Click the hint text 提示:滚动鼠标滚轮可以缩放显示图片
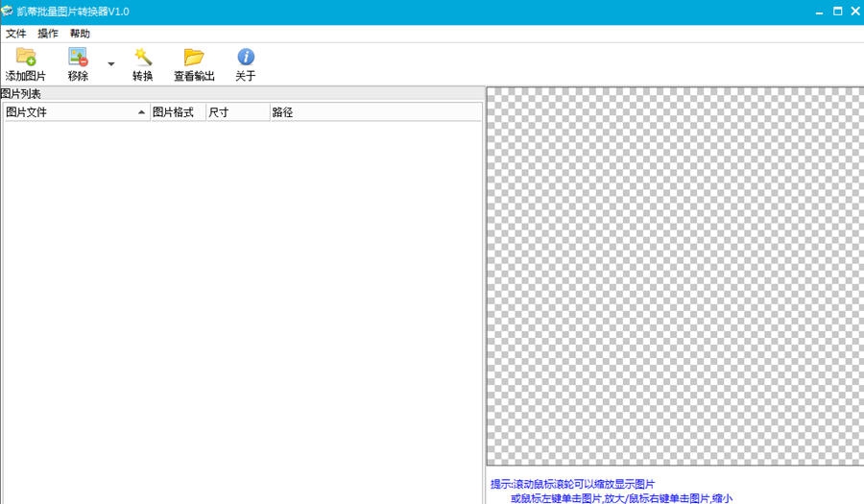 pos(572,484)
